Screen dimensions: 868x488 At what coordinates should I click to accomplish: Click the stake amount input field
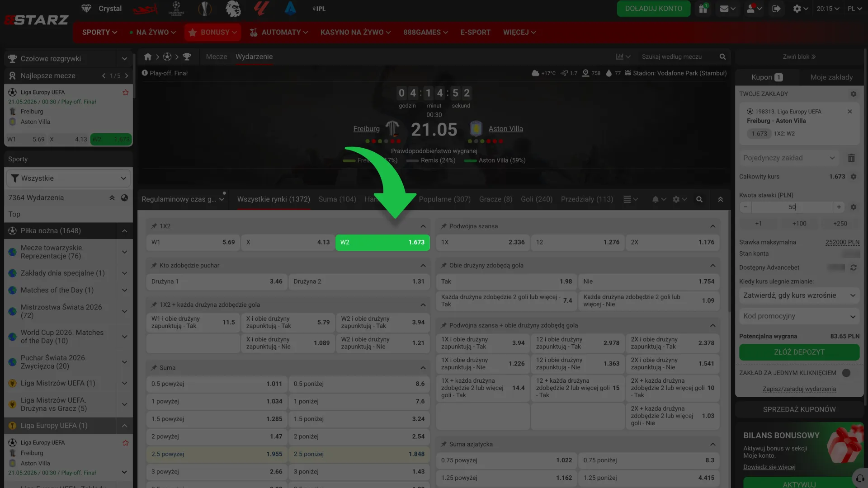tap(792, 207)
